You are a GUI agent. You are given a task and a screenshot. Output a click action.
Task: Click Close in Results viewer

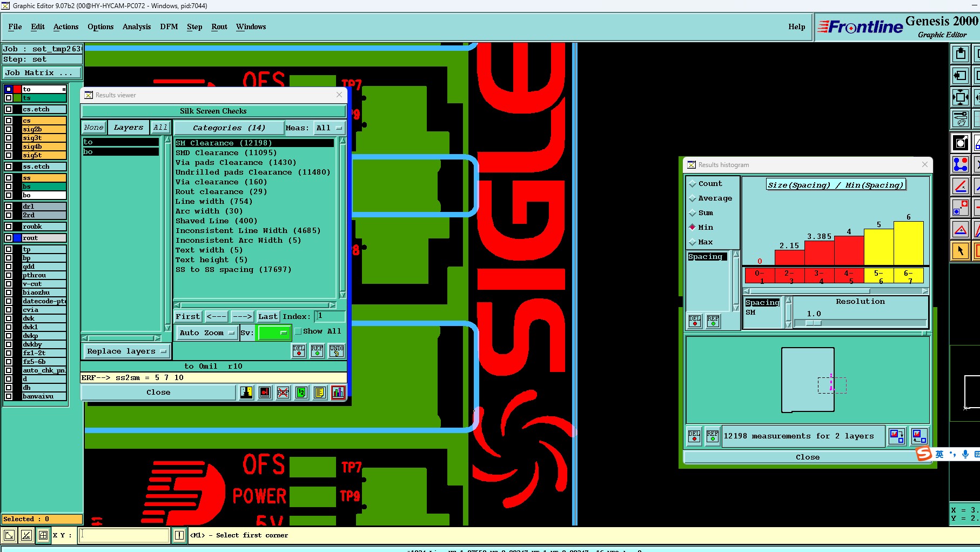click(x=158, y=393)
